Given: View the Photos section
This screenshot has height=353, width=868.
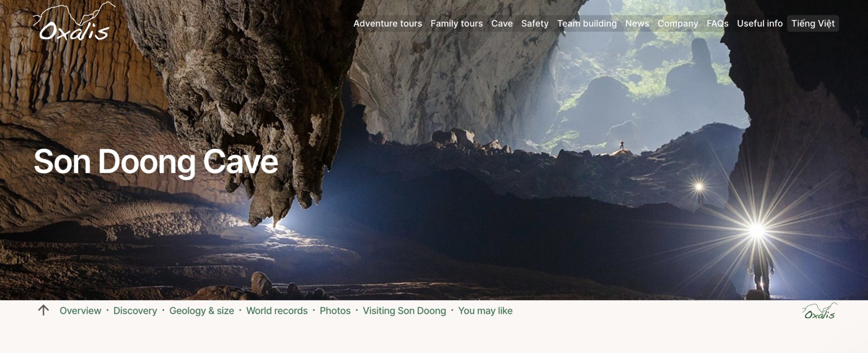Looking at the screenshot, I should [335, 311].
